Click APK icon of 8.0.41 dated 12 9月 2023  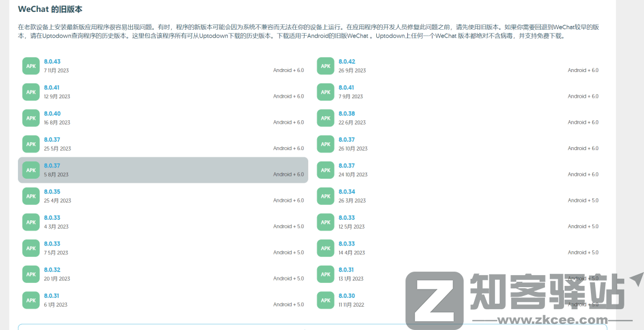[30, 92]
